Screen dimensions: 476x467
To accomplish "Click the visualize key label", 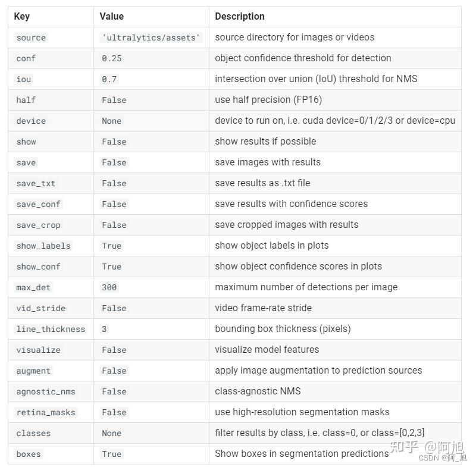I will click(x=38, y=350).
